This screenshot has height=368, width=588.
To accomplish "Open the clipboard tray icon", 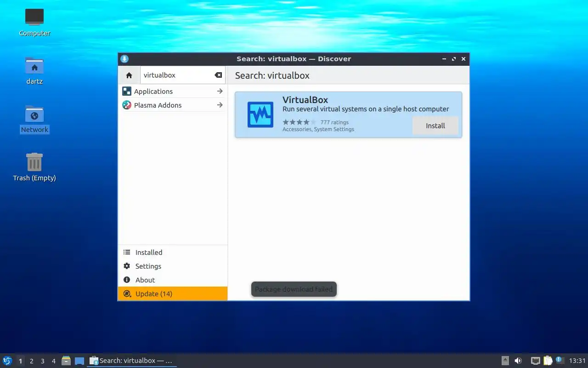I will click(548, 361).
